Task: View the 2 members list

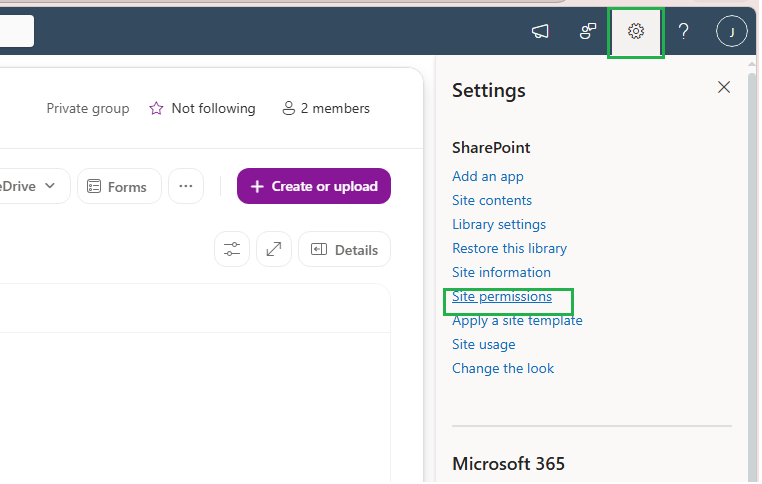Action: point(327,108)
